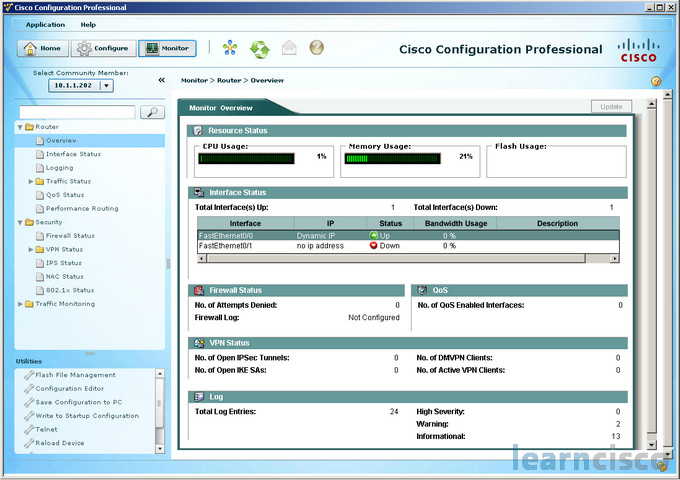Screen dimensions: 680x480
Task: Click the orange help icon near breadcrumb
Action: pyautogui.click(x=656, y=81)
